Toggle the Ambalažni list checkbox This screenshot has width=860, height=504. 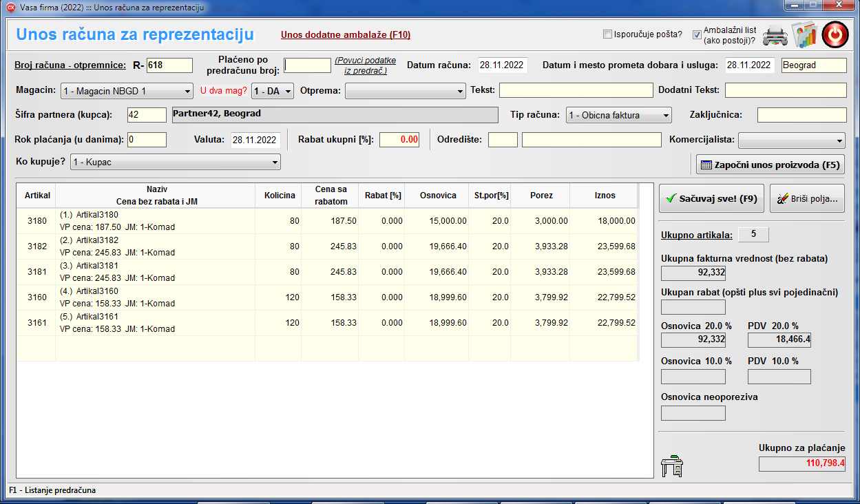click(697, 34)
